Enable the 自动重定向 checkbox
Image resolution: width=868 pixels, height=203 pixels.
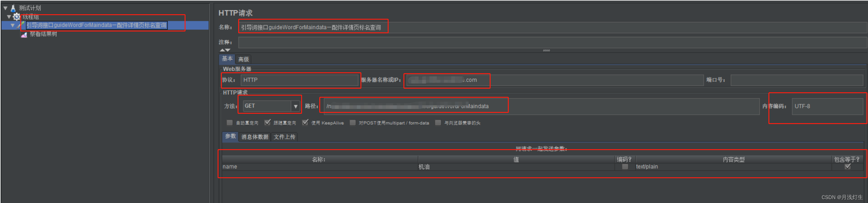tap(229, 123)
